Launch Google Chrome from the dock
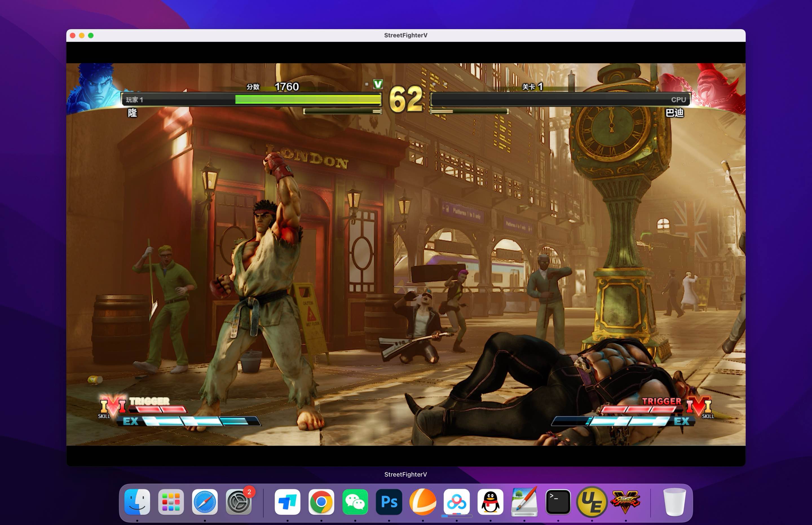This screenshot has width=812, height=525. 321,502
